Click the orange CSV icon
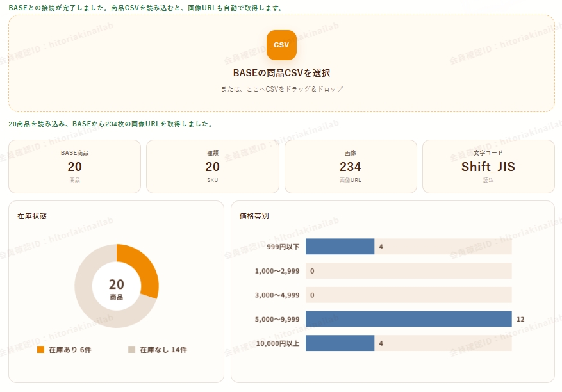Image resolution: width=562 pixels, height=392 pixels. (281, 45)
